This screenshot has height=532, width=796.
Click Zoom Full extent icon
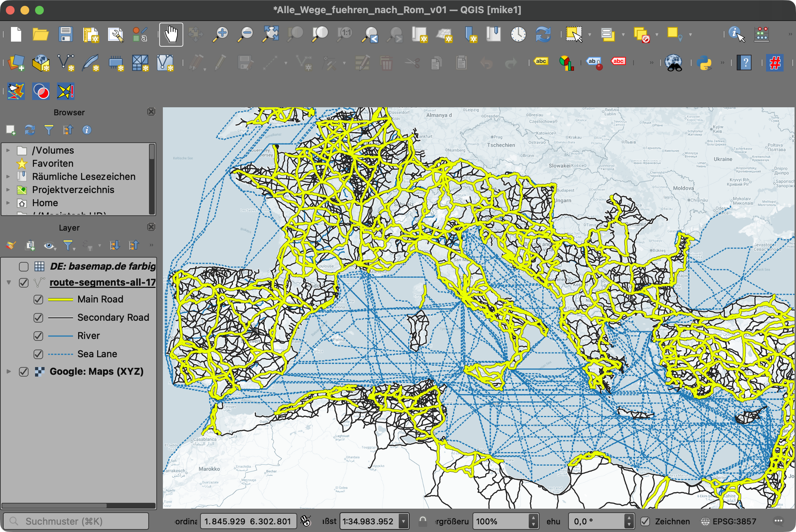tap(271, 35)
